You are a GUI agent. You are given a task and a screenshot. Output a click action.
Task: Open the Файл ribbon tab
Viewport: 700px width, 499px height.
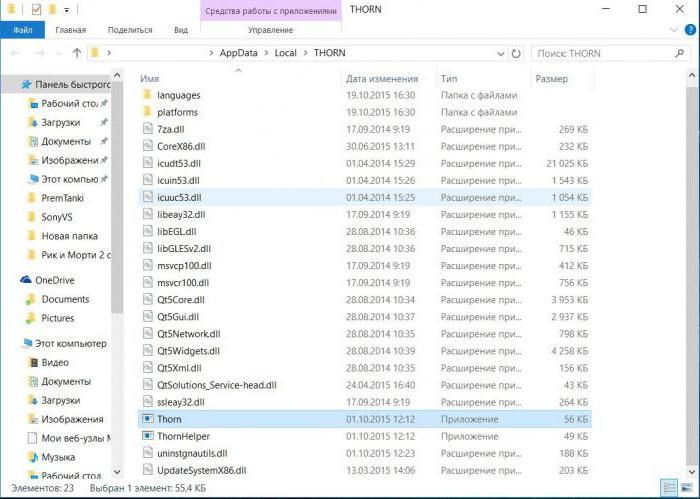pos(22,30)
